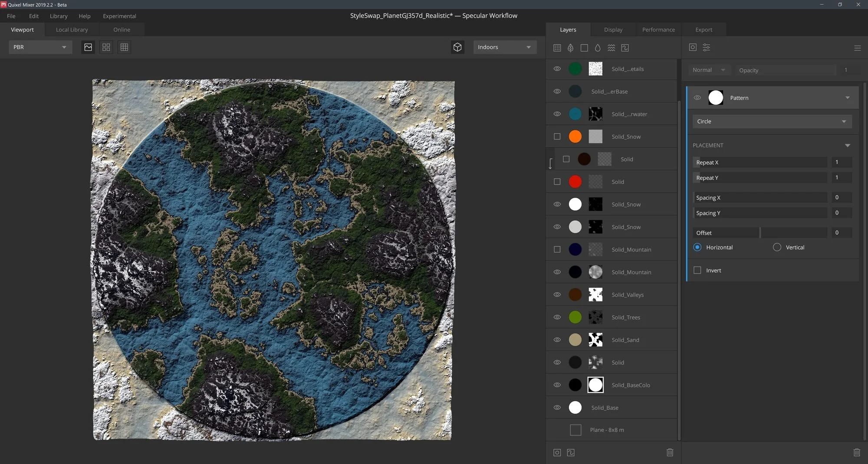The image size is (868, 464).
Task: Delete layer using Layers panel trash icon
Action: [670, 452]
